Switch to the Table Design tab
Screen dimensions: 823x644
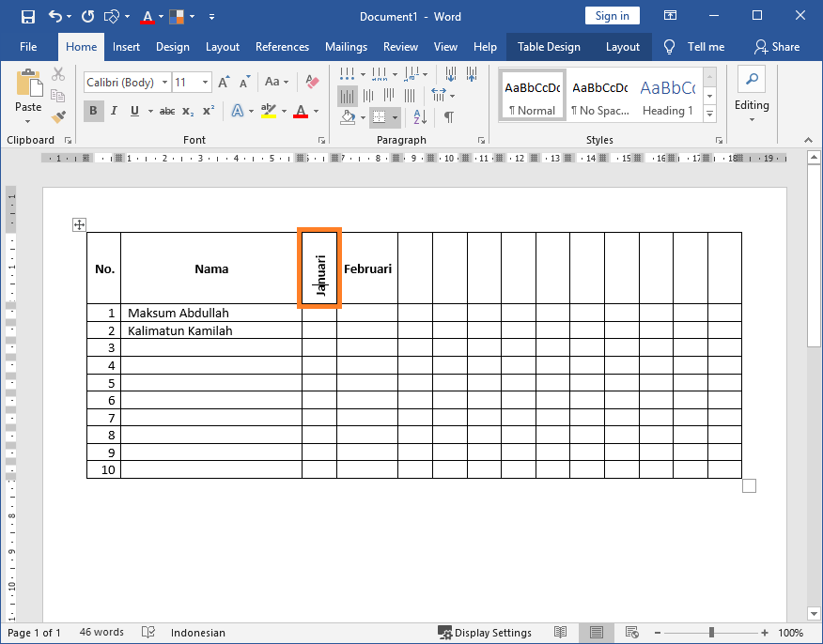pos(549,47)
